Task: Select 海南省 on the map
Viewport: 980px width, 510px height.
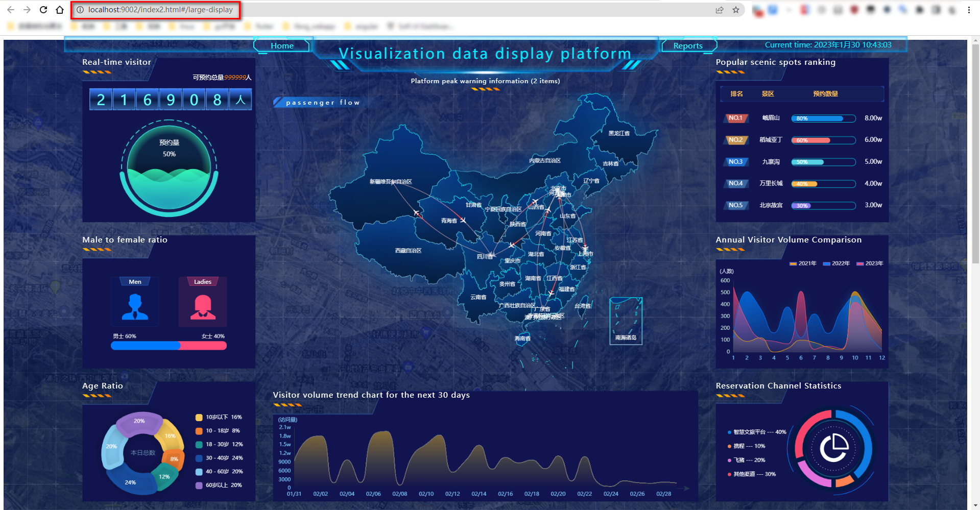Action: (522, 338)
